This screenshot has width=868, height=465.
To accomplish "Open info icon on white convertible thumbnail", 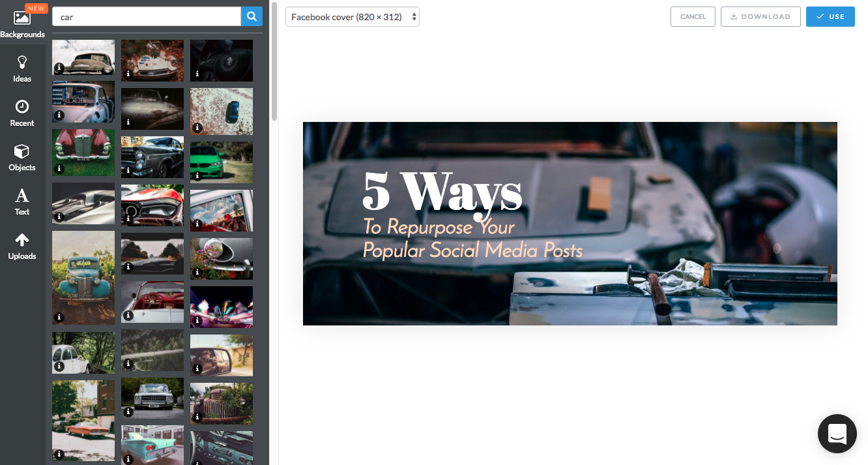I will click(x=128, y=316).
